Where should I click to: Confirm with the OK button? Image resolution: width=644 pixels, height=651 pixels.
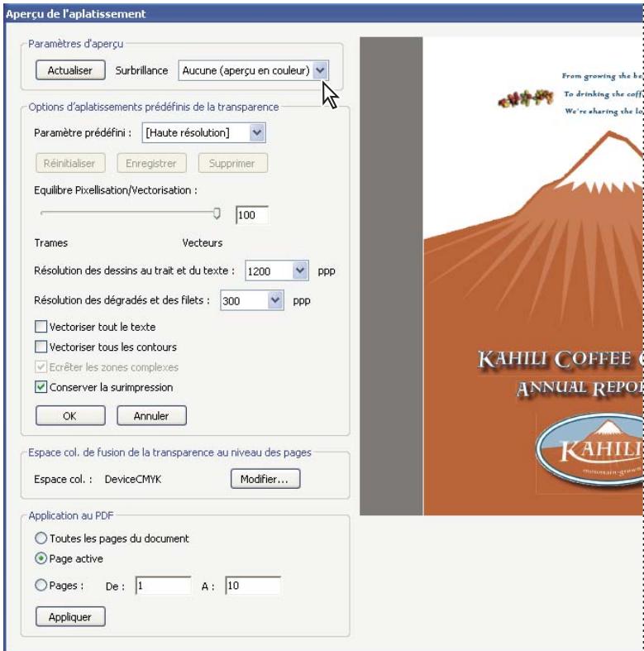tap(70, 415)
